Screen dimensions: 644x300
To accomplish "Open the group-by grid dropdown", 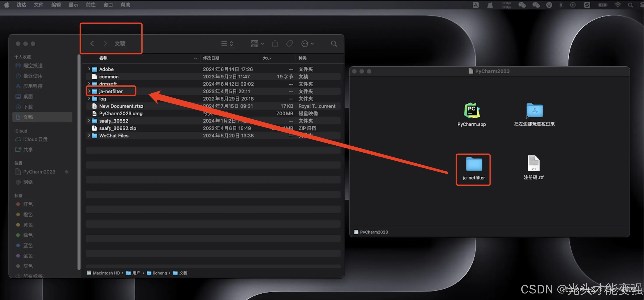I will 257,44.
